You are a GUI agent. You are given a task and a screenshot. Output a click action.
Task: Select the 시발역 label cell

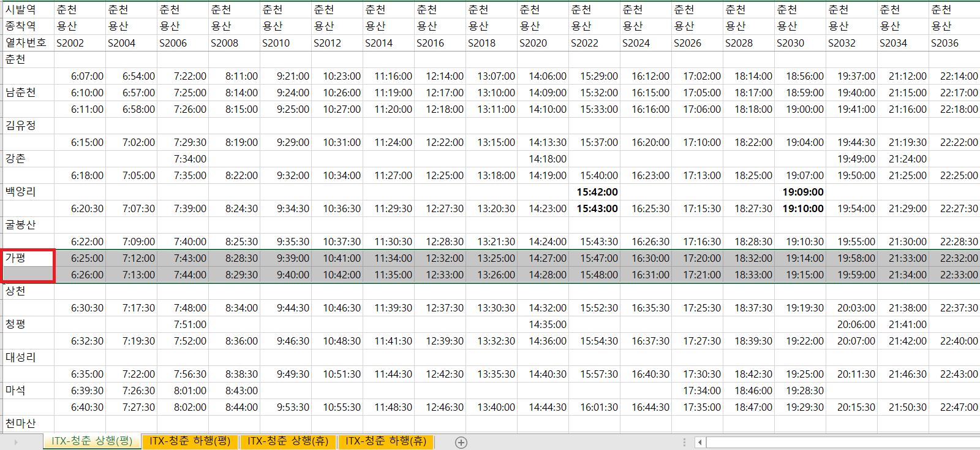[29, 10]
